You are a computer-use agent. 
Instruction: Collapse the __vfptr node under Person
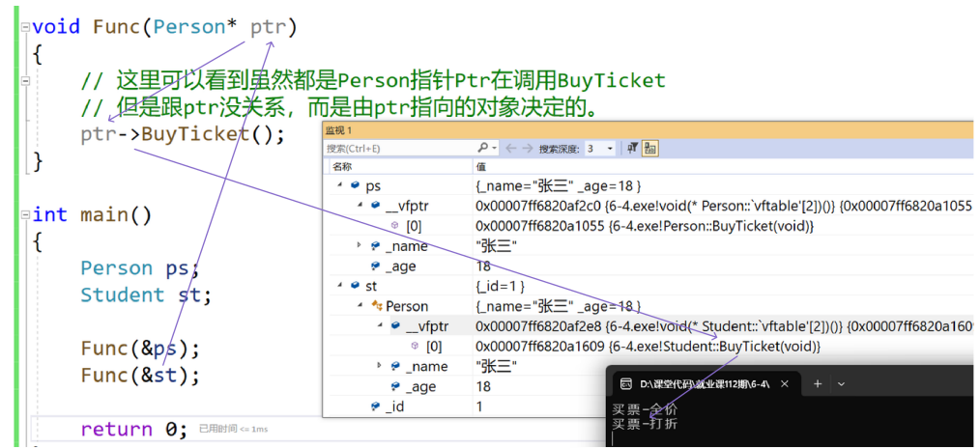point(380,325)
